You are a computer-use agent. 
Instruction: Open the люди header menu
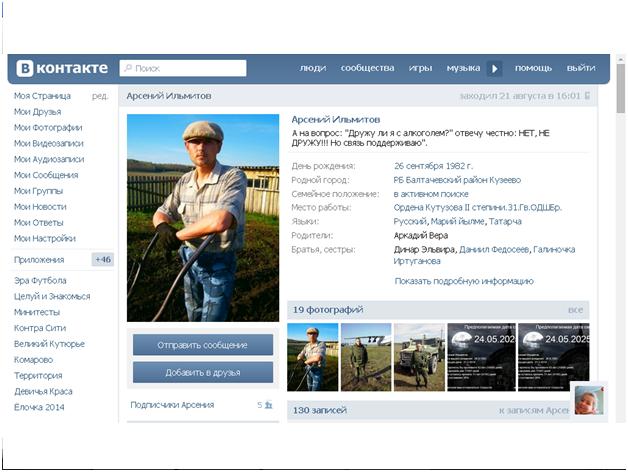(313, 68)
